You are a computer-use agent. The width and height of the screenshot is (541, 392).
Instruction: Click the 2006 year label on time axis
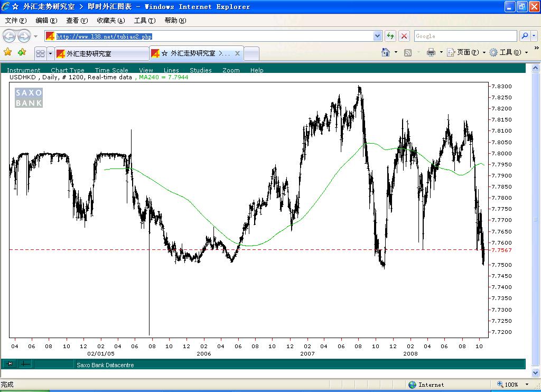point(203,353)
